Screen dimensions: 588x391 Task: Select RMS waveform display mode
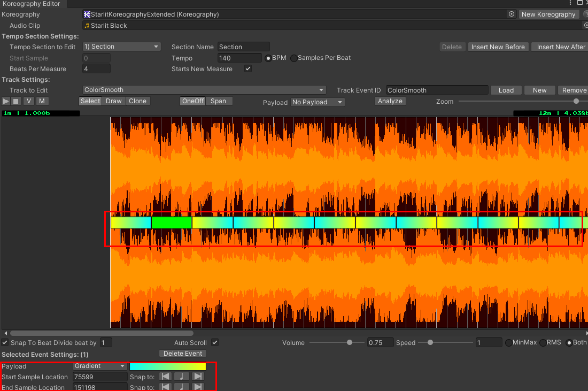[x=543, y=343]
